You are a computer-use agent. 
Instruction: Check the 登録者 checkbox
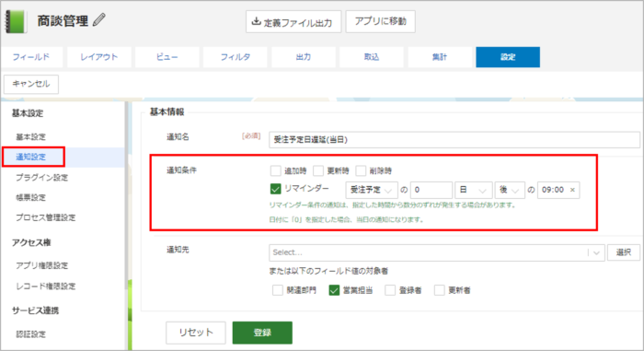coord(390,290)
